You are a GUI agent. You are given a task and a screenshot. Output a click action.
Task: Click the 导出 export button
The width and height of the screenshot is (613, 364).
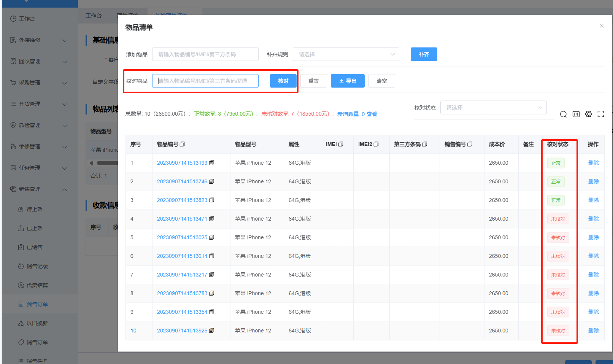(348, 81)
